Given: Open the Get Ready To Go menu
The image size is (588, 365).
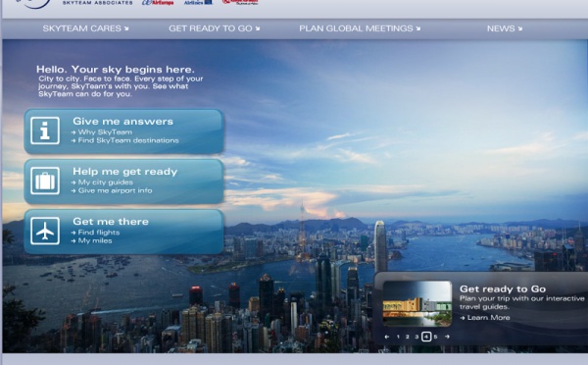Looking at the screenshot, I should [214, 28].
